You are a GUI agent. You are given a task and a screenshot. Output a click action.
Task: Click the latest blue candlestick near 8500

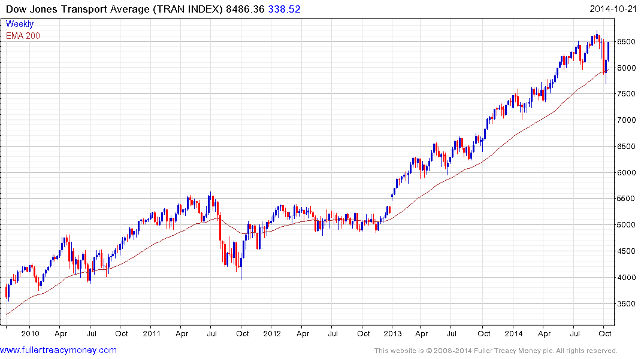point(608,51)
